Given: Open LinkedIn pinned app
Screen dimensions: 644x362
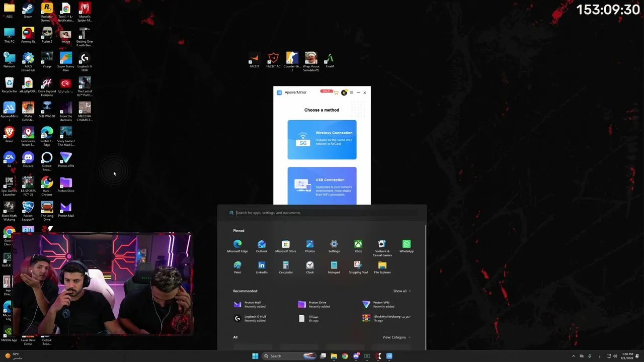Looking at the screenshot, I should pos(262,267).
